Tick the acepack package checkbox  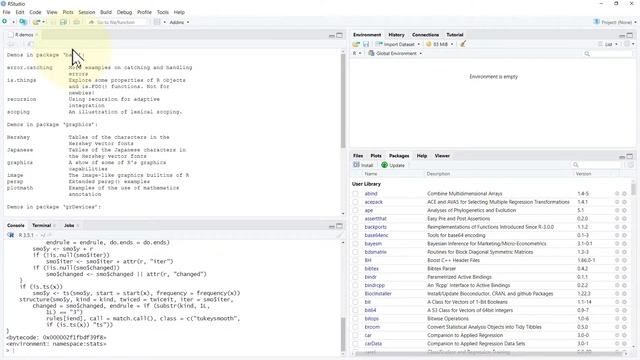pos(356,202)
